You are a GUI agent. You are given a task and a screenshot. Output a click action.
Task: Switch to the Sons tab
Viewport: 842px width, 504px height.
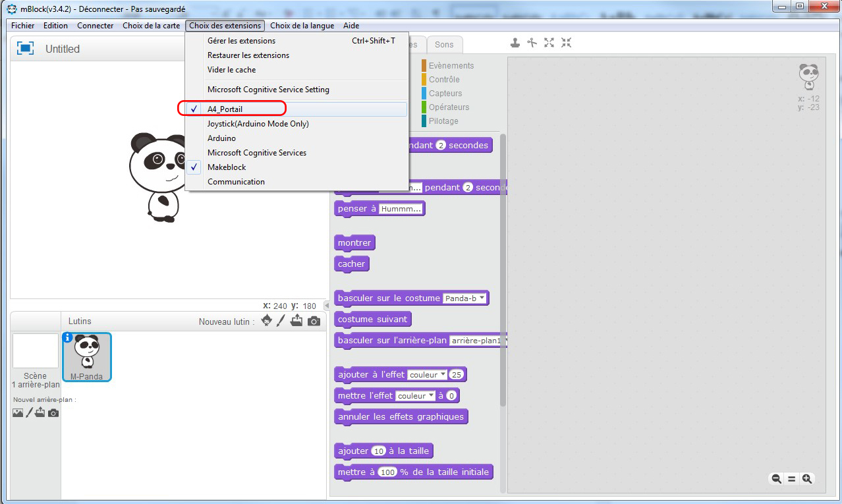(x=444, y=45)
